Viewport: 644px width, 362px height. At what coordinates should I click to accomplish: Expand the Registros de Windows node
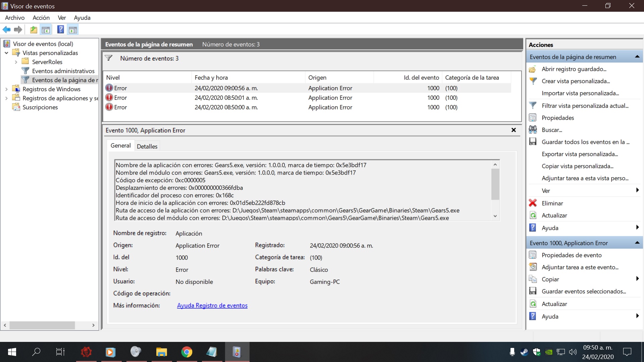[x=6, y=89]
